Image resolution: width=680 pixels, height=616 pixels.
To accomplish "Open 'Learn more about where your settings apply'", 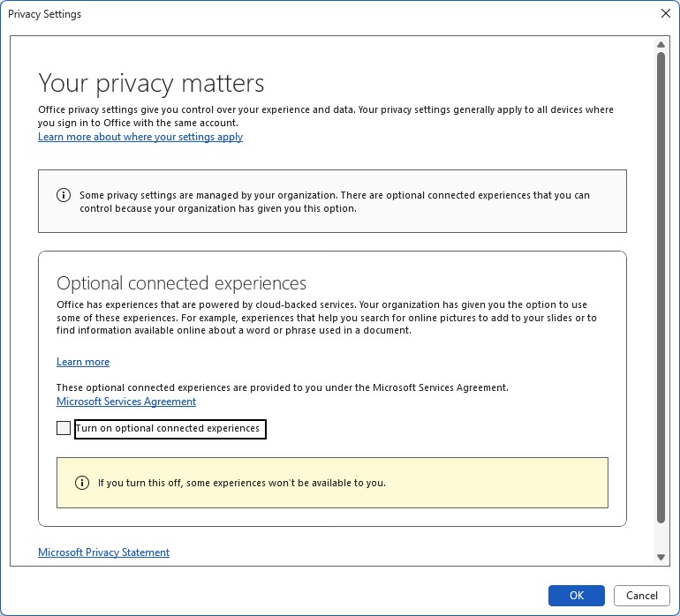I will [x=140, y=138].
